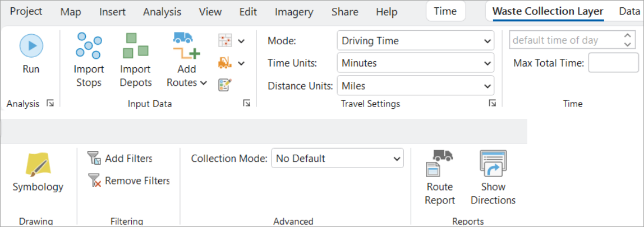Image resolution: width=644 pixels, height=227 pixels.
Task: Open the Distance Units dropdown
Action: click(x=416, y=86)
